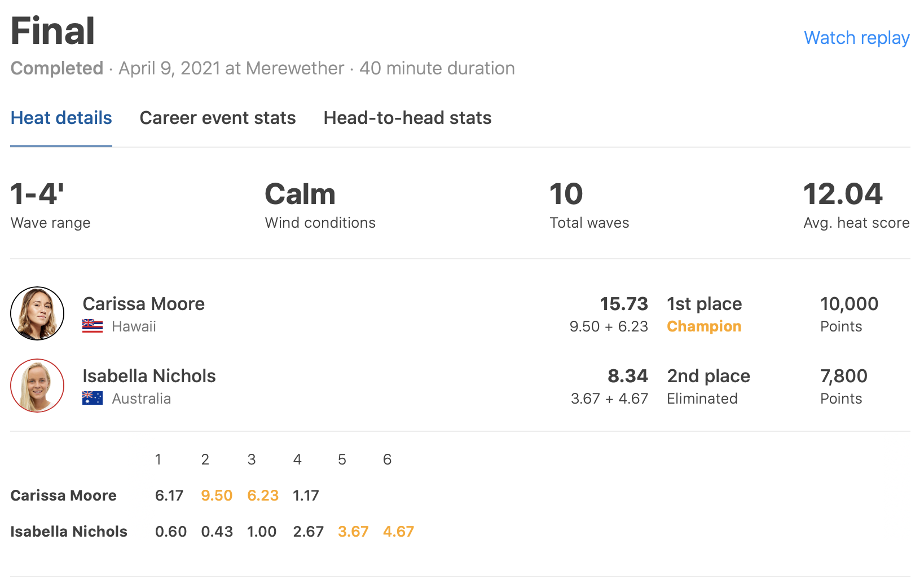Viewport: 924px width, 584px height.
Task: Open the Watch replay link
Action: click(x=856, y=38)
